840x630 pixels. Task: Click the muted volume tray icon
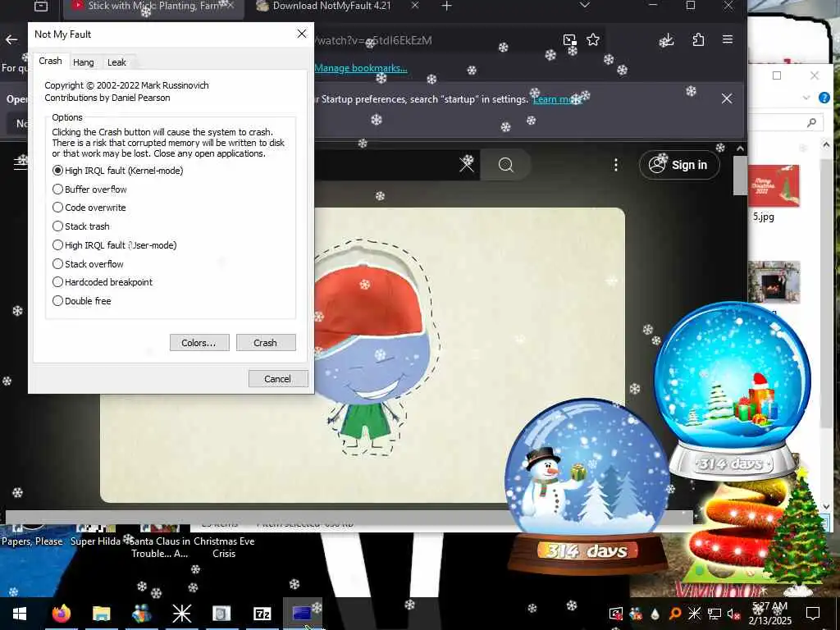(733, 614)
